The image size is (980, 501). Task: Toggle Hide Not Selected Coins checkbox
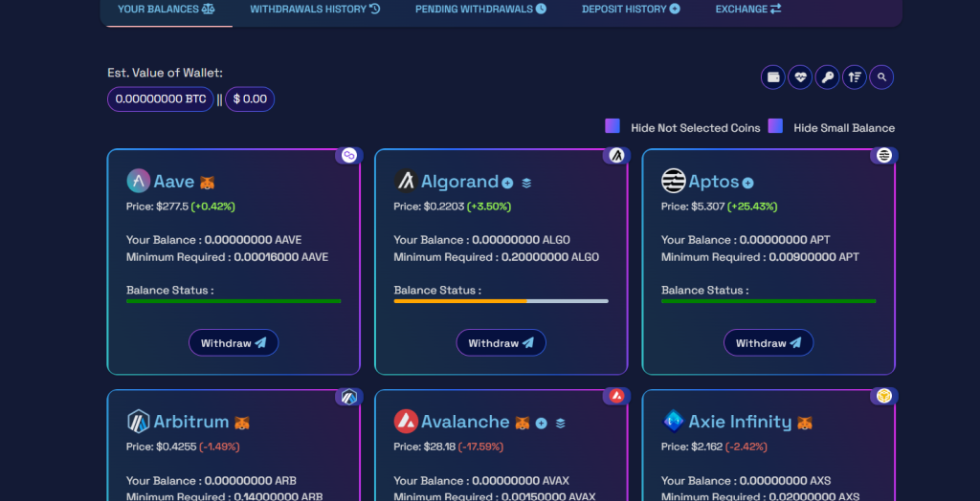[612, 126]
